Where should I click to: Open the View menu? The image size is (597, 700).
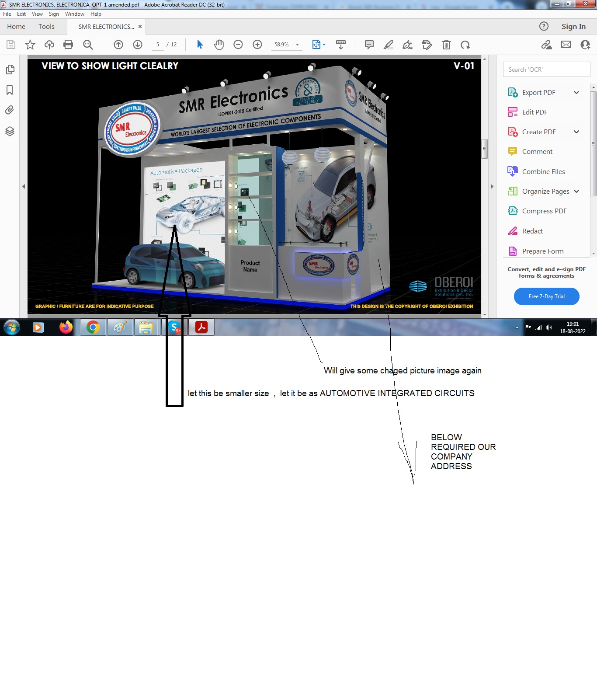coord(37,14)
